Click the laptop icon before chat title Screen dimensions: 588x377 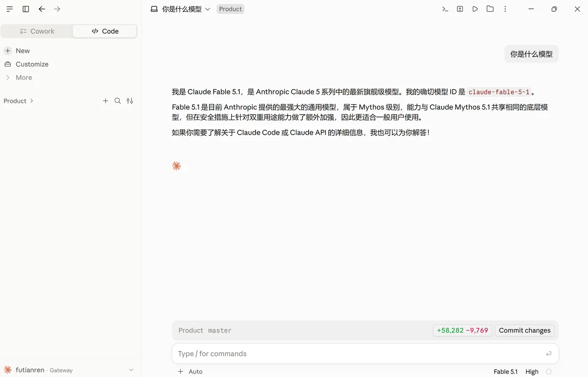point(154,9)
